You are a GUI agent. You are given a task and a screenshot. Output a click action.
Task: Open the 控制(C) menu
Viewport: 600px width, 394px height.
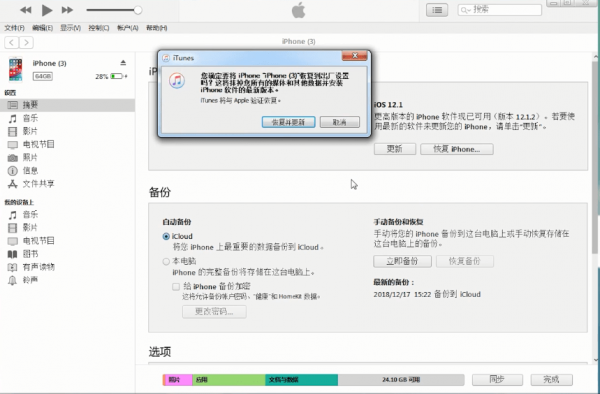point(99,28)
